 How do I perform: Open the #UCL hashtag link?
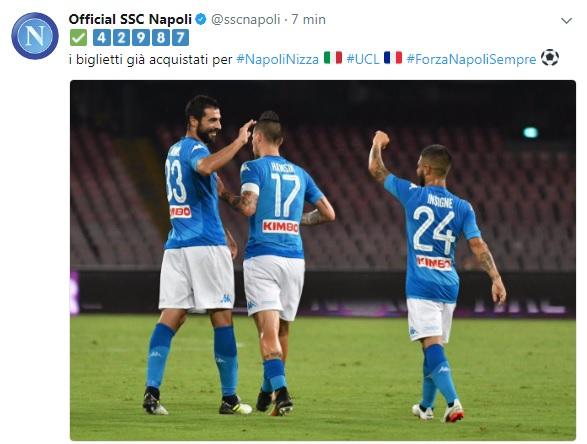pos(363,59)
